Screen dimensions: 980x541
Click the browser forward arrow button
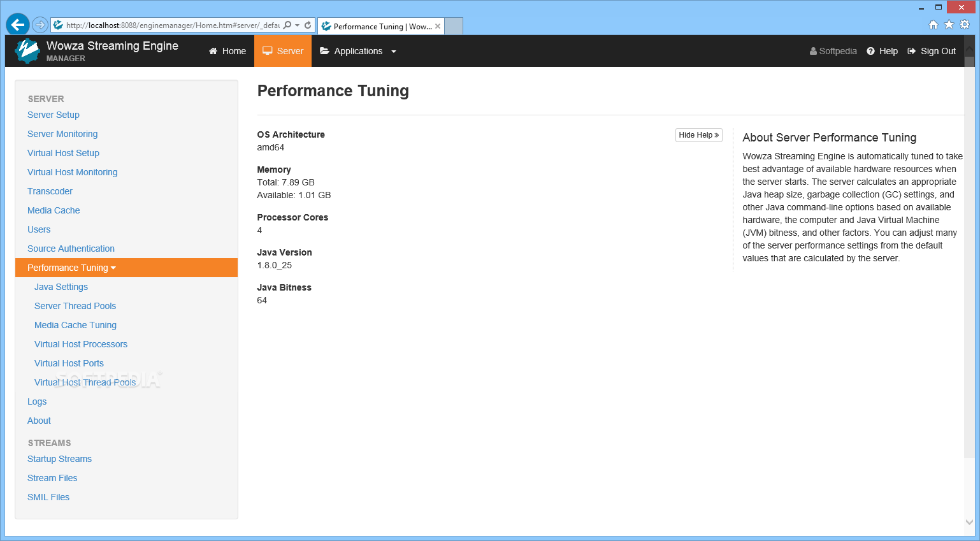coord(40,25)
